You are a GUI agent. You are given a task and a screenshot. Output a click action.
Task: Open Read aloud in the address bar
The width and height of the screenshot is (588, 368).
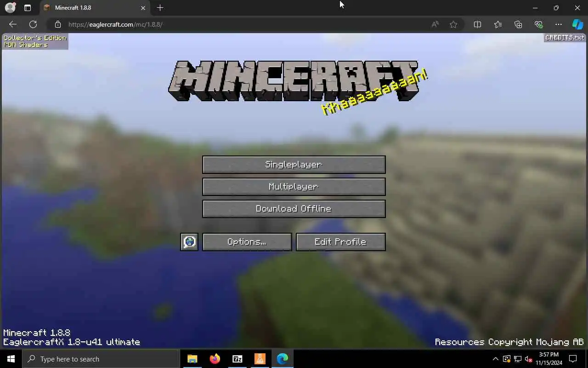click(435, 24)
